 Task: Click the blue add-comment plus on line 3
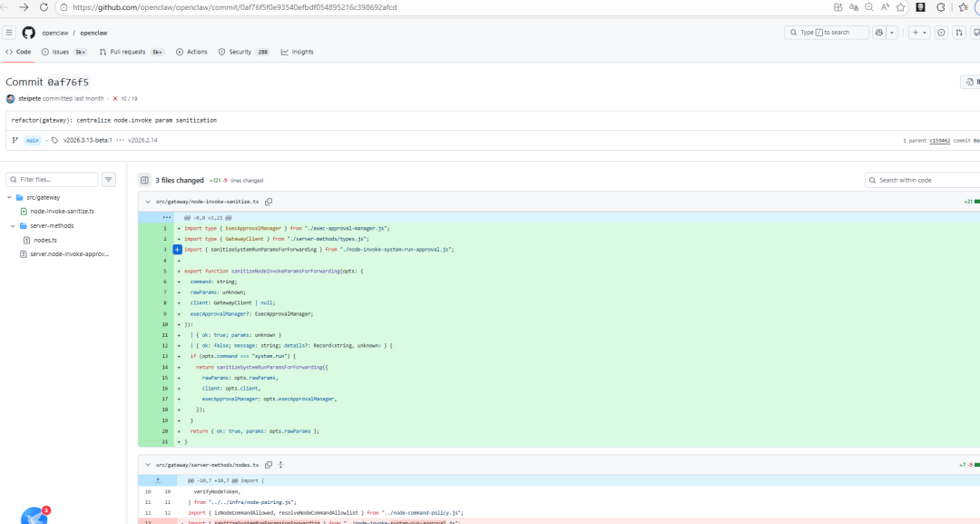[178, 249]
